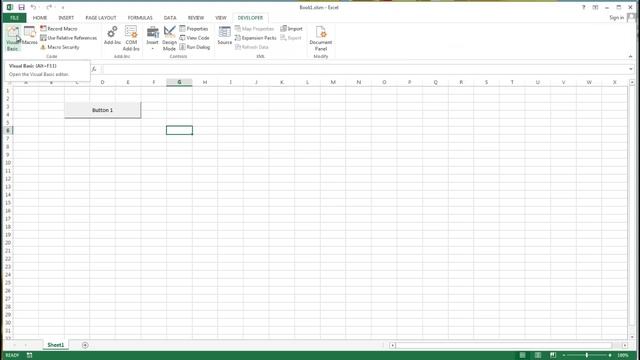Image resolution: width=640 pixels, height=360 pixels.
Task: Click the macro recording status bar icon
Action: point(29,356)
